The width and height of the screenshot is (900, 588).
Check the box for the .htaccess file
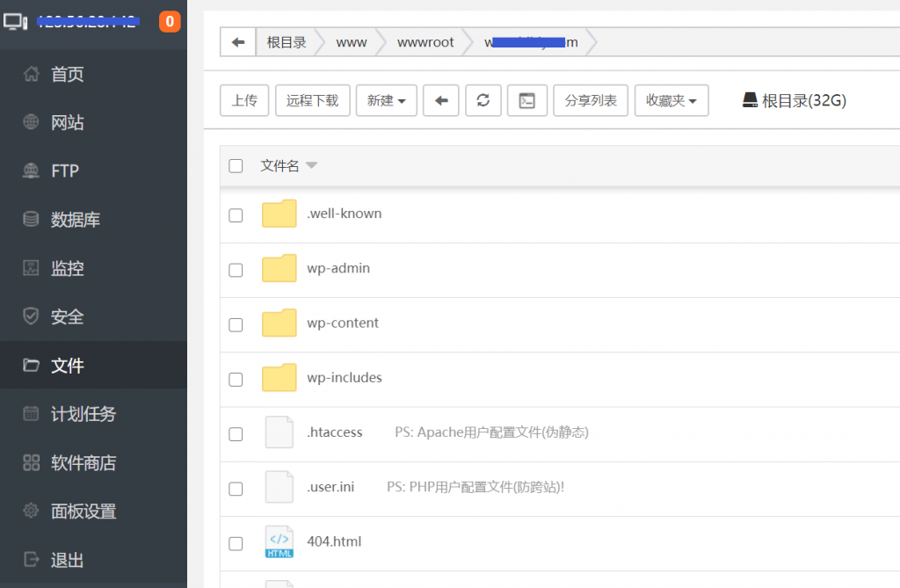pos(236,433)
